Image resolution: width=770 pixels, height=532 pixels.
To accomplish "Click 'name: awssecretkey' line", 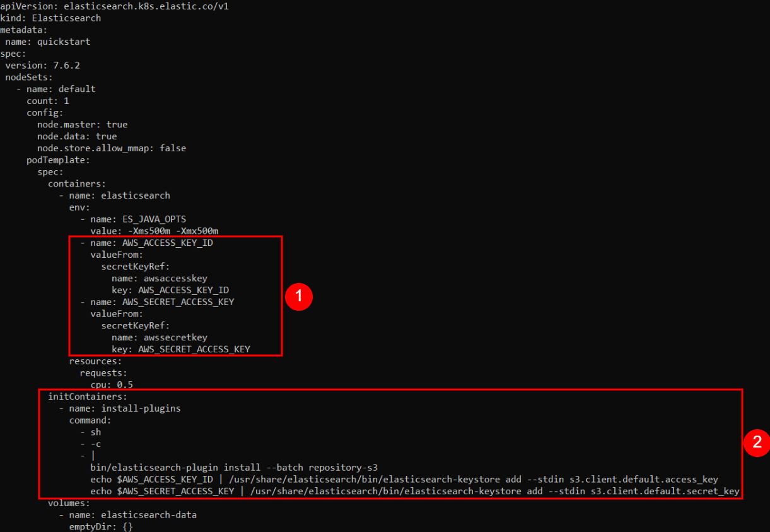I will click(160, 337).
